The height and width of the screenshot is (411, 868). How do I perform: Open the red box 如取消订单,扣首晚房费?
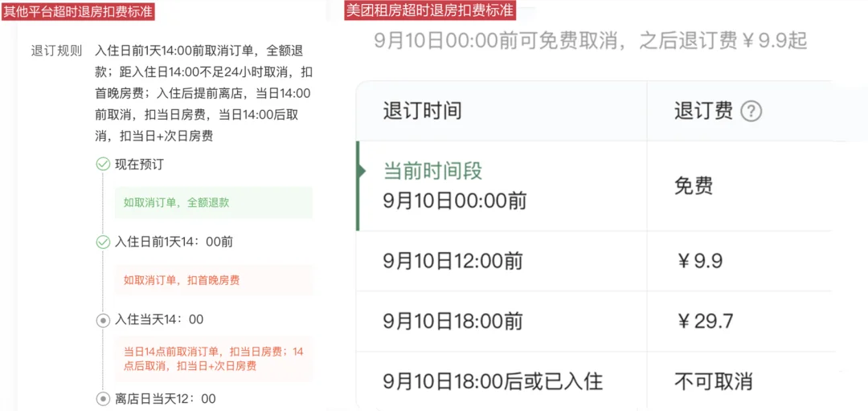(x=213, y=280)
